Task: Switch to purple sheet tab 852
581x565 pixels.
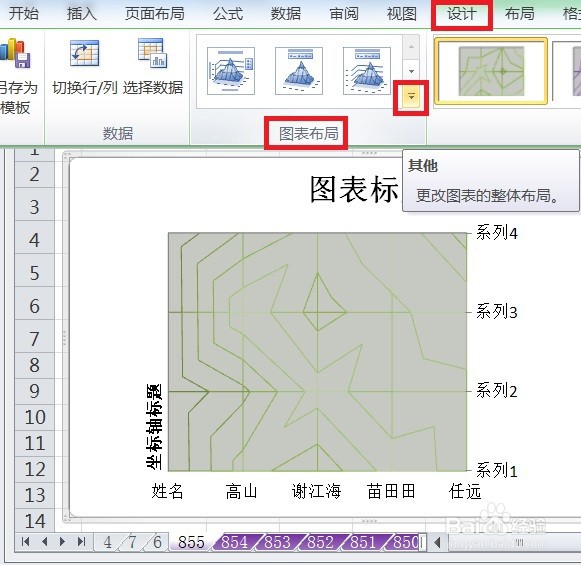Action: tap(321, 542)
